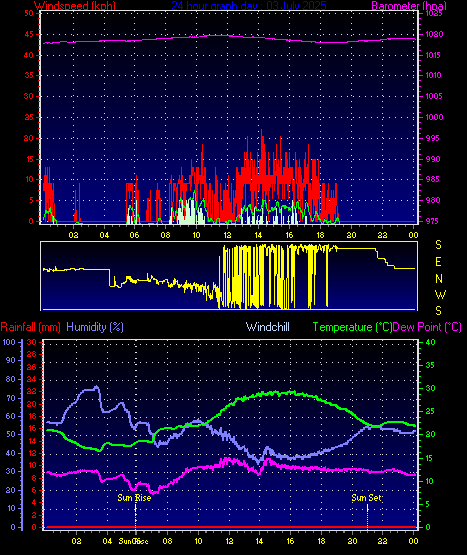Click the "90" humidity axis value
The image size is (467, 555).
(11, 360)
